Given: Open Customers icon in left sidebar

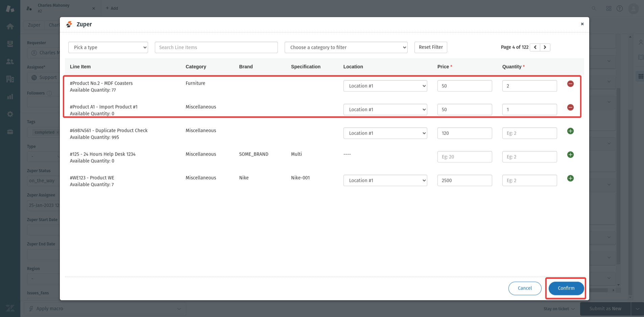Looking at the screenshot, I should (10, 61).
